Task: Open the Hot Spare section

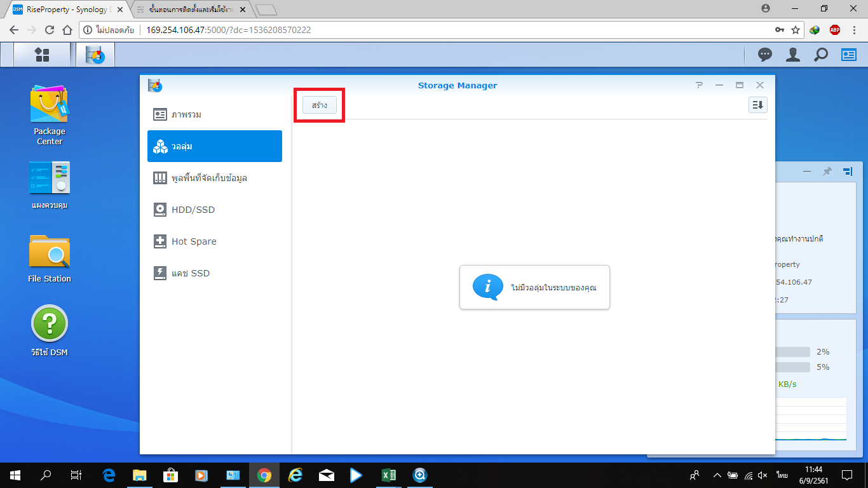Action: [x=215, y=241]
